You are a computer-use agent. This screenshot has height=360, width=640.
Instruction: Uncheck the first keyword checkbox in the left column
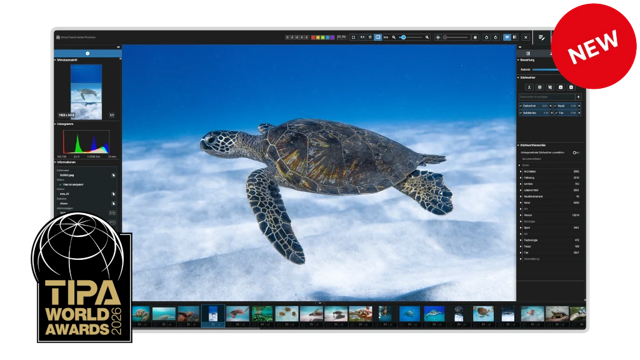click(521, 106)
